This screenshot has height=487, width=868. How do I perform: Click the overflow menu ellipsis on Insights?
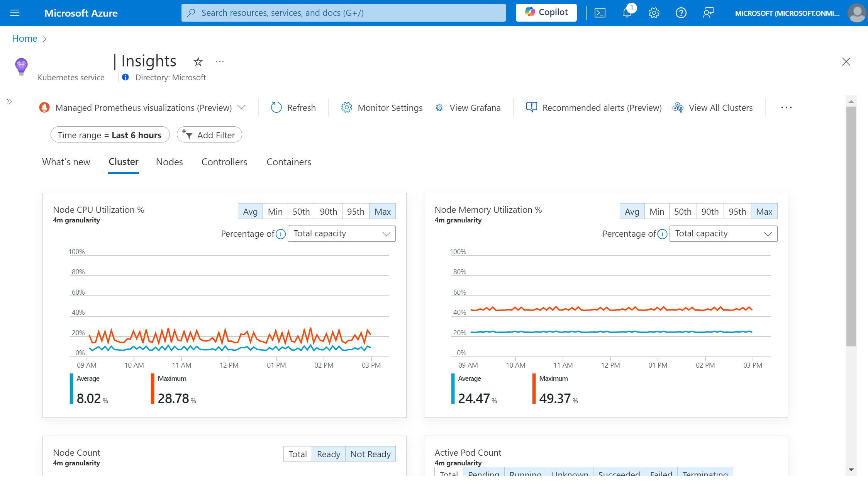click(x=220, y=61)
